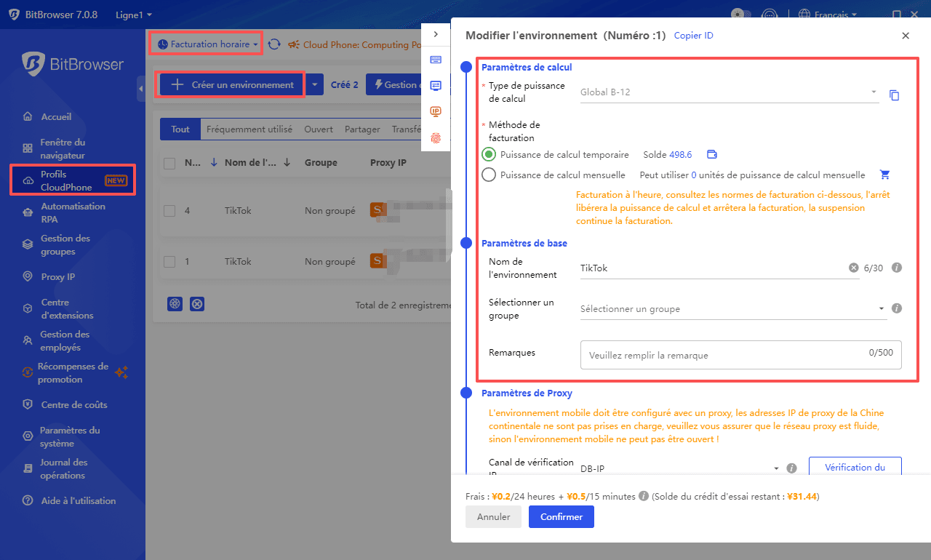The image size is (931, 560).
Task: Open Proxy IP in the sidebar
Action: [57, 276]
